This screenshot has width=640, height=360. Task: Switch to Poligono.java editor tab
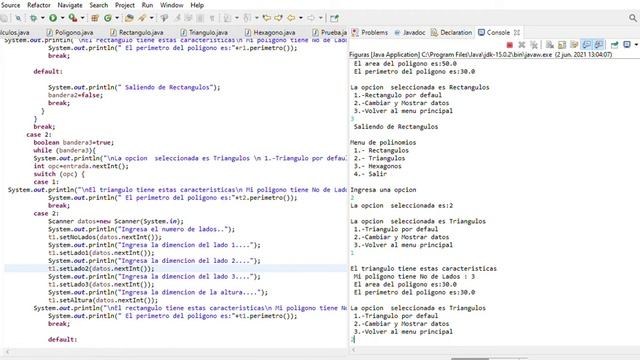pos(70,32)
